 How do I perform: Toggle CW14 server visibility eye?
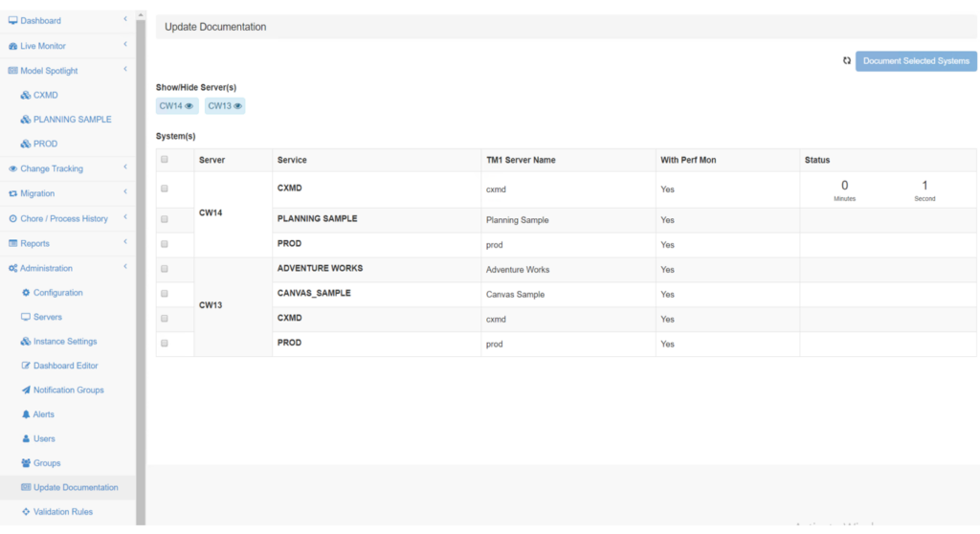(189, 106)
